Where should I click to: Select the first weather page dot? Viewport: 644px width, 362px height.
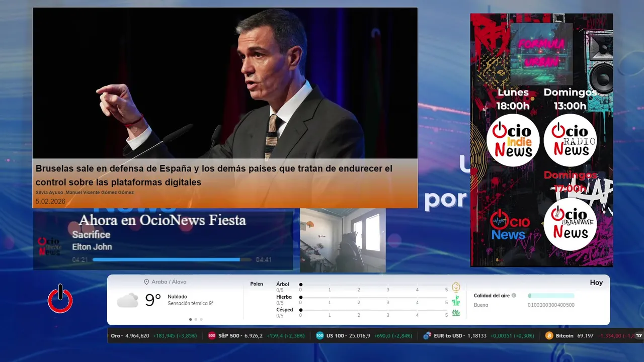pos(190,319)
